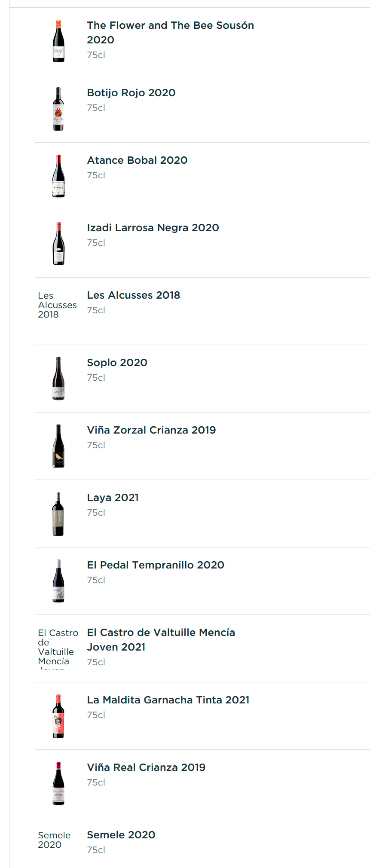Open Les Alcusses 2018 title link

tap(133, 295)
